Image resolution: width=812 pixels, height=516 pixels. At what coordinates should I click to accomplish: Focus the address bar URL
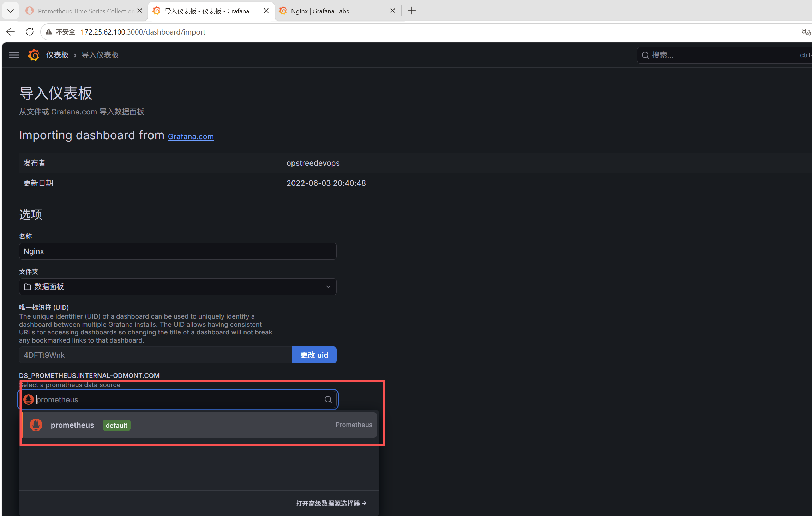143,32
